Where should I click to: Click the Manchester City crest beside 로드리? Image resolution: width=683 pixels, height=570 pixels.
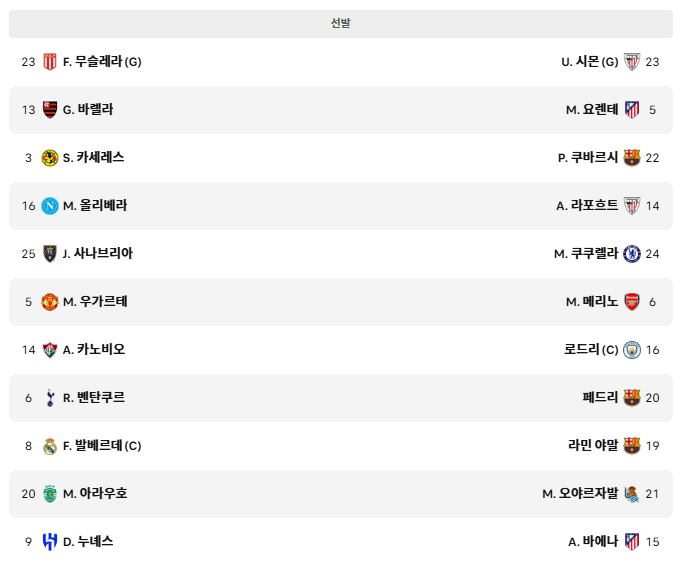[632, 350]
